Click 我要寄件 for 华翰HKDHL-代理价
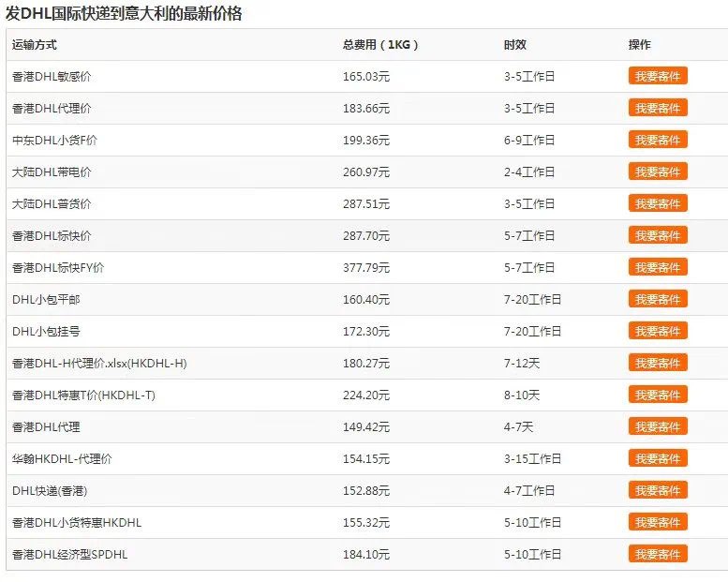 coord(658,459)
